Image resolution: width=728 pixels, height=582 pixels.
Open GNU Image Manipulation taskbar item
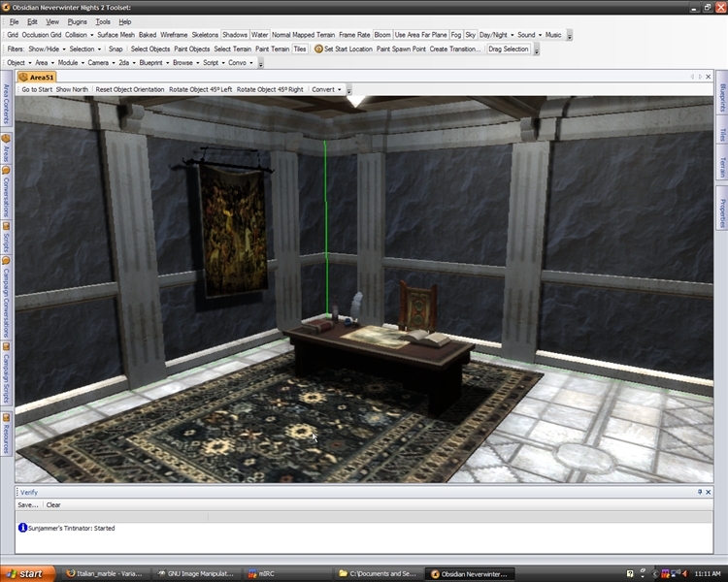(x=195, y=573)
